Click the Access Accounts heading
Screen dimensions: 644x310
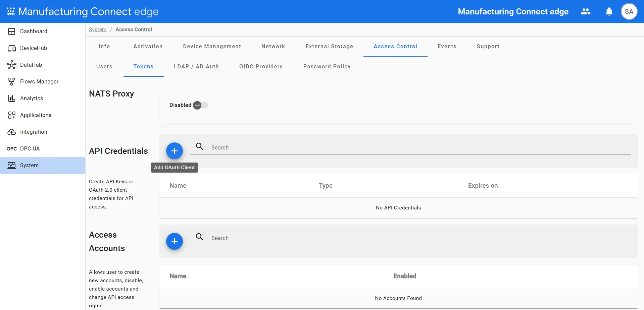click(107, 242)
